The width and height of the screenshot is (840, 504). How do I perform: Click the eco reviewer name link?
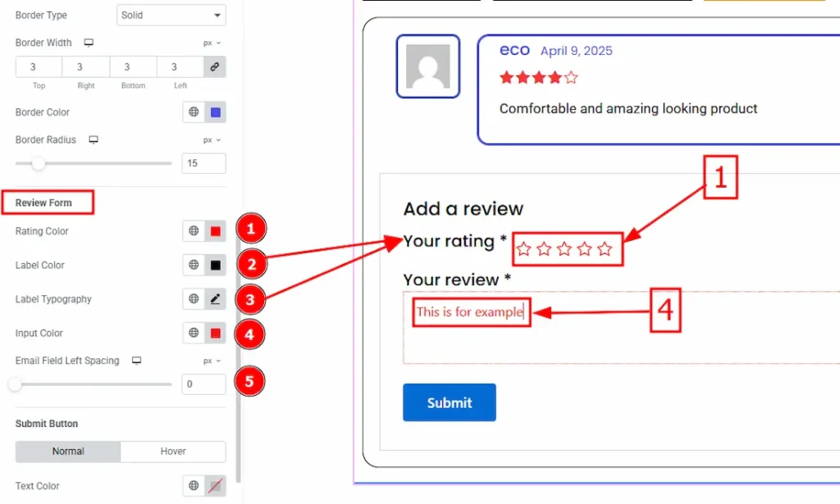click(514, 50)
